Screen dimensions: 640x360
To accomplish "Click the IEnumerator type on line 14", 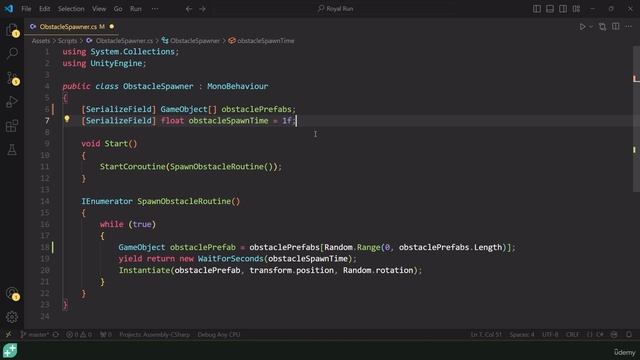I will [107, 201].
